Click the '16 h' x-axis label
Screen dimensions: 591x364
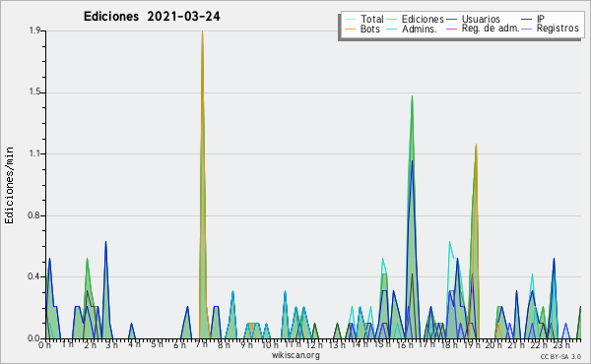pos(405,344)
